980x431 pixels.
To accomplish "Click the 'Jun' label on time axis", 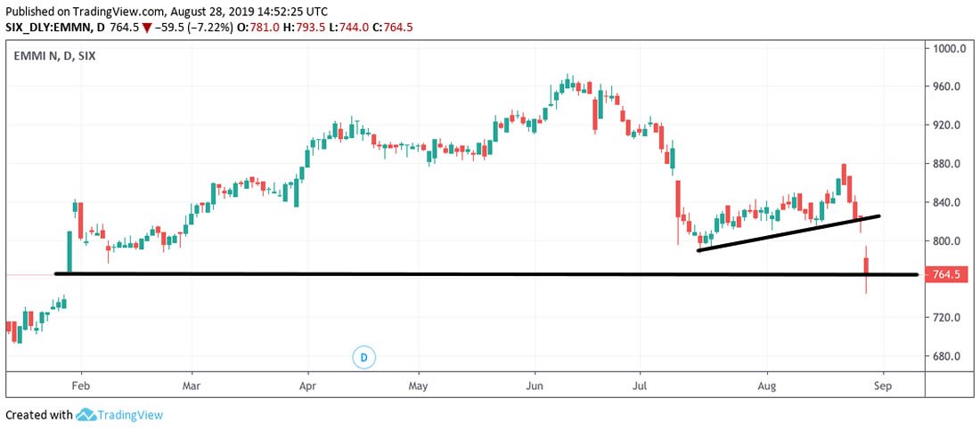I will click(x=535, y=387).
